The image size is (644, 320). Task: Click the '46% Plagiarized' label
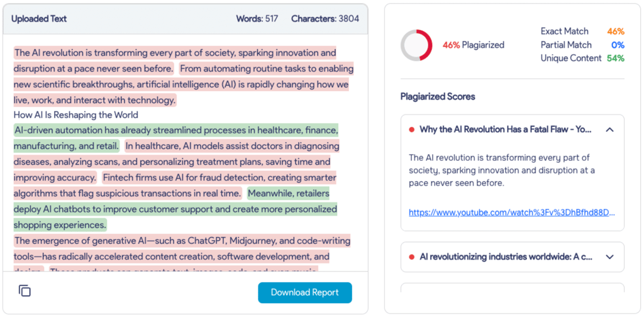[473, 45]
